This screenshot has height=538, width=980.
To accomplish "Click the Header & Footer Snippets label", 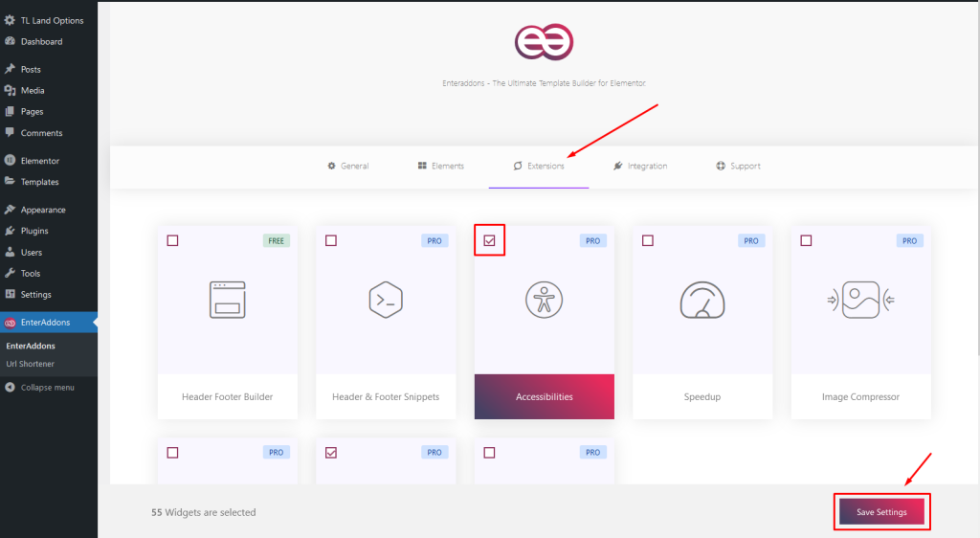I will tap(386, 396).
